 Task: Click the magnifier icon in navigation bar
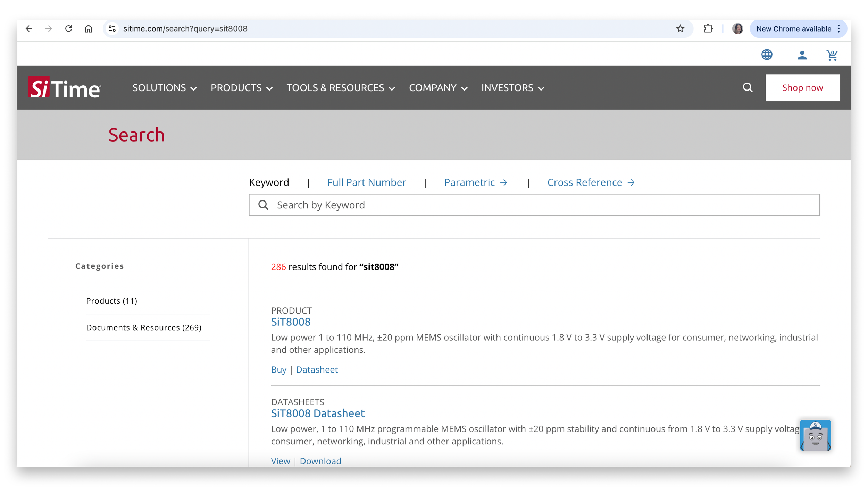pos(748,87)
